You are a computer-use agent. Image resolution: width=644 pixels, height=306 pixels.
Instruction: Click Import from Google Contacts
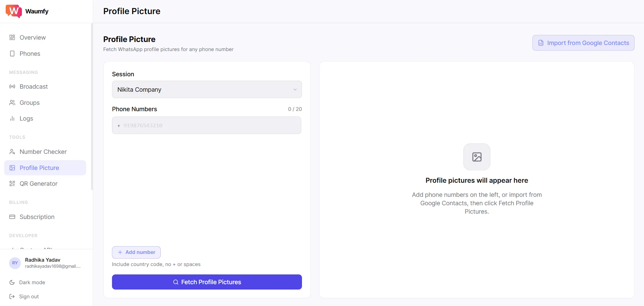pyautogui.click(x=583, y=43)
